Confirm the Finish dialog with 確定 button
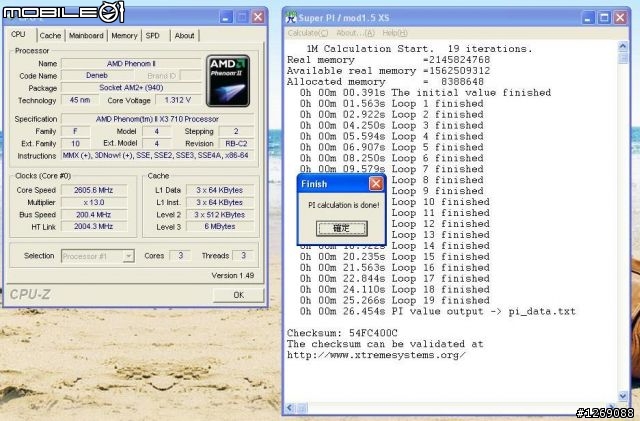This screenshot has width=640, height=421. click(x=342, y=228)
